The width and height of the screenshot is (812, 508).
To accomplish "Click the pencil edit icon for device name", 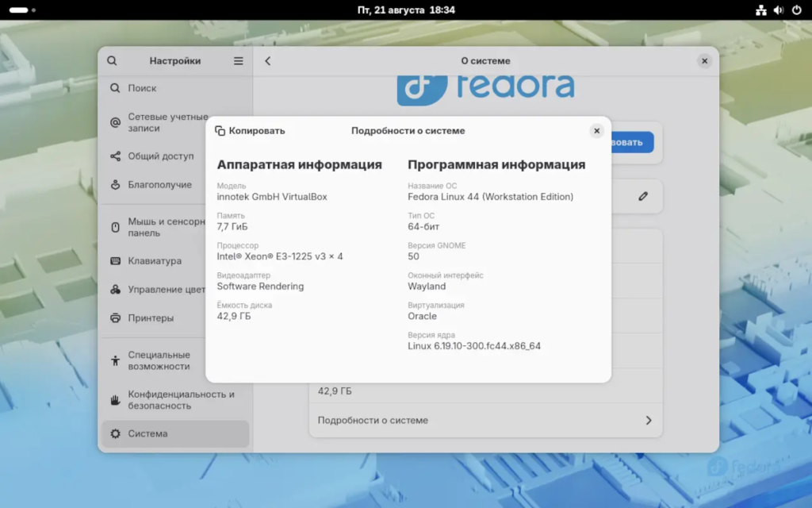I will [x=642, y=196].
